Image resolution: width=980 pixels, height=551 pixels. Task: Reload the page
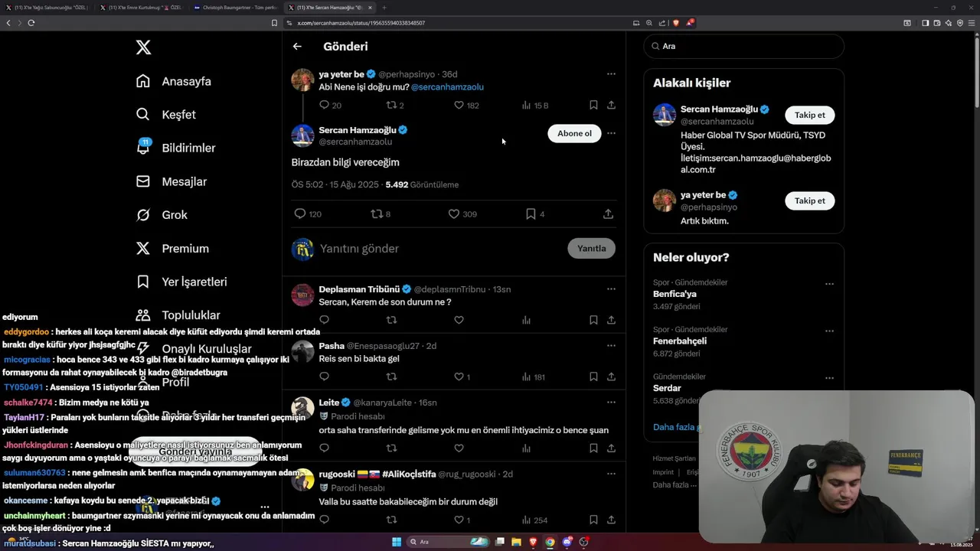coord(31,23)
